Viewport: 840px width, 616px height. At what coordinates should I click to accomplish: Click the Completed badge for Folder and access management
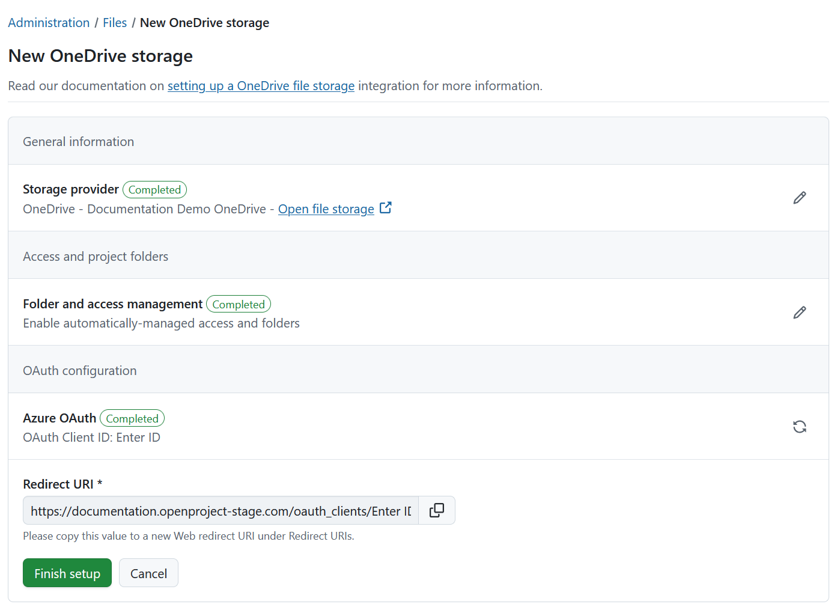coord(238,304)
